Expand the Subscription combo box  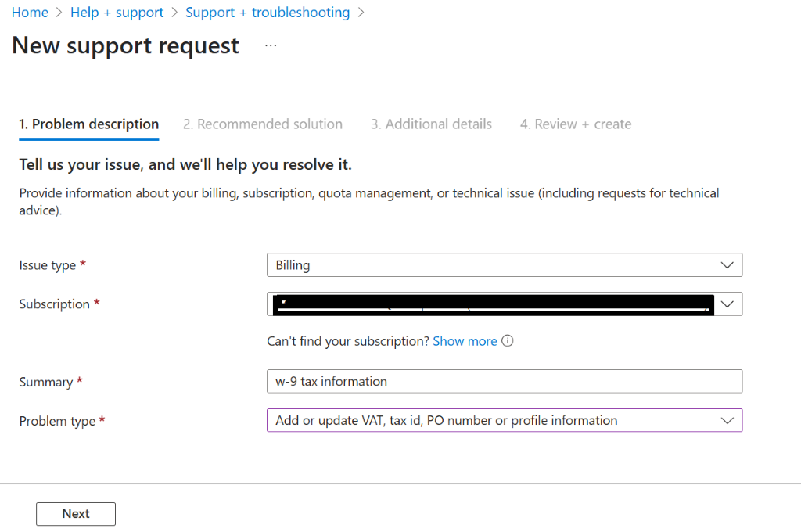[x=505, y=304]
